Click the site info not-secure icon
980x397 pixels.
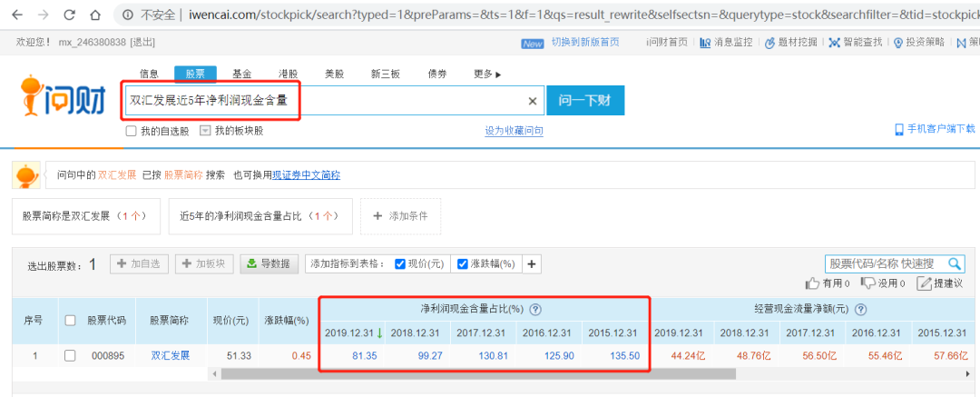[128, 15]
